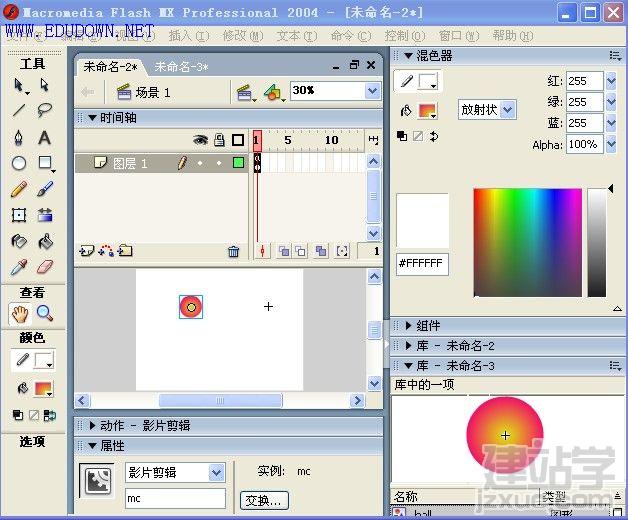Select the Ink Bottle tool
Viewport: 628px width, 520px height.
point(18,241)
